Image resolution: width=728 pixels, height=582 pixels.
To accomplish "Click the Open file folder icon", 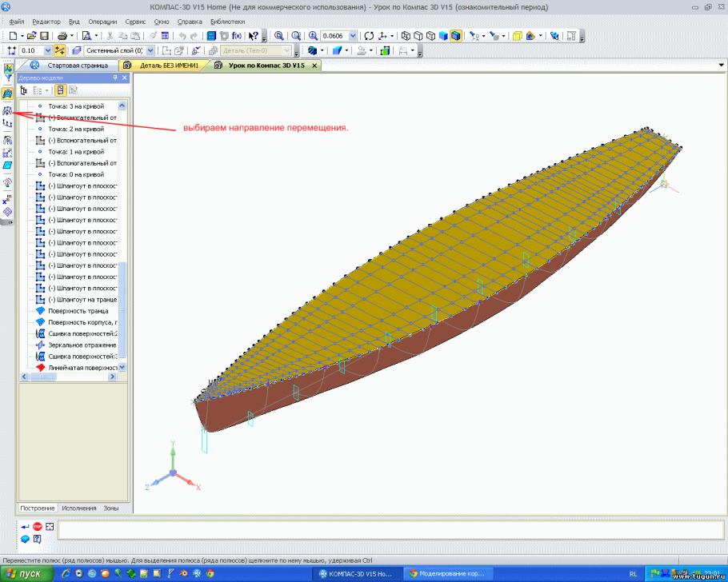I will point(31,36).
